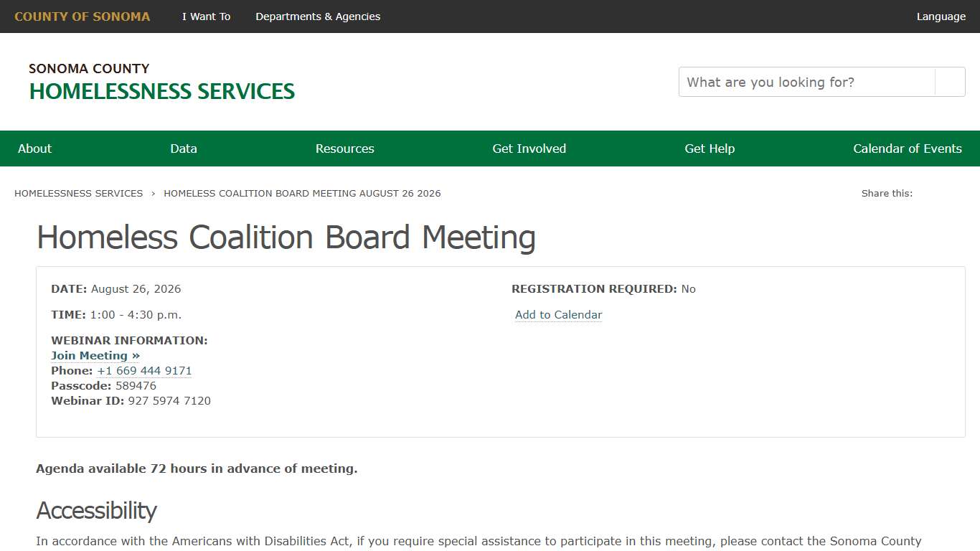This screenshot has width=980, height=551.
Task: Follow the Join Meeting webinar link
Action: (89, 355)
